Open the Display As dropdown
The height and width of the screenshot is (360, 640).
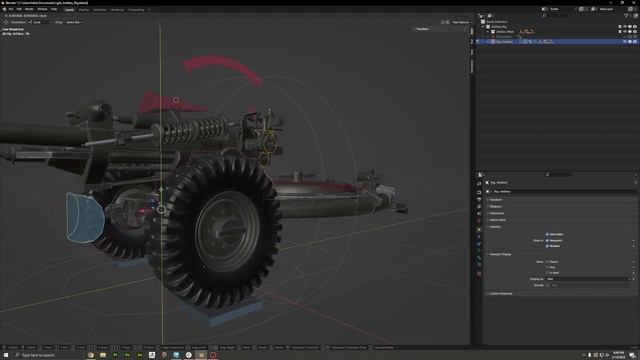pyautogui.click(x=589, y=279)
